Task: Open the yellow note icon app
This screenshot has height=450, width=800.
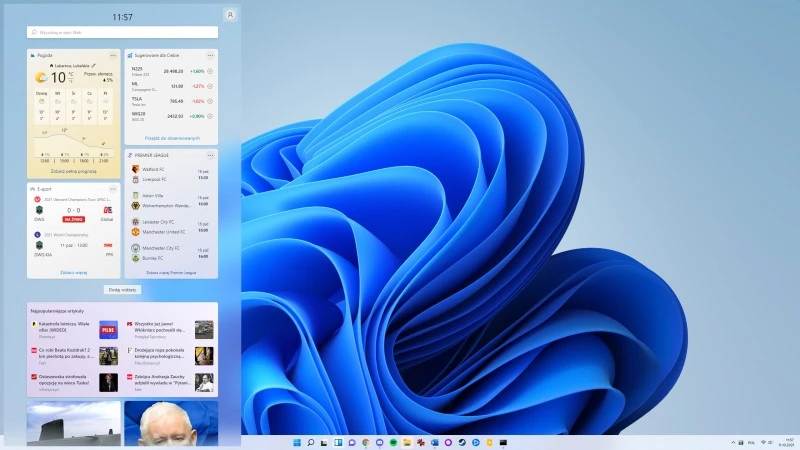Action: tap(489, 442)
